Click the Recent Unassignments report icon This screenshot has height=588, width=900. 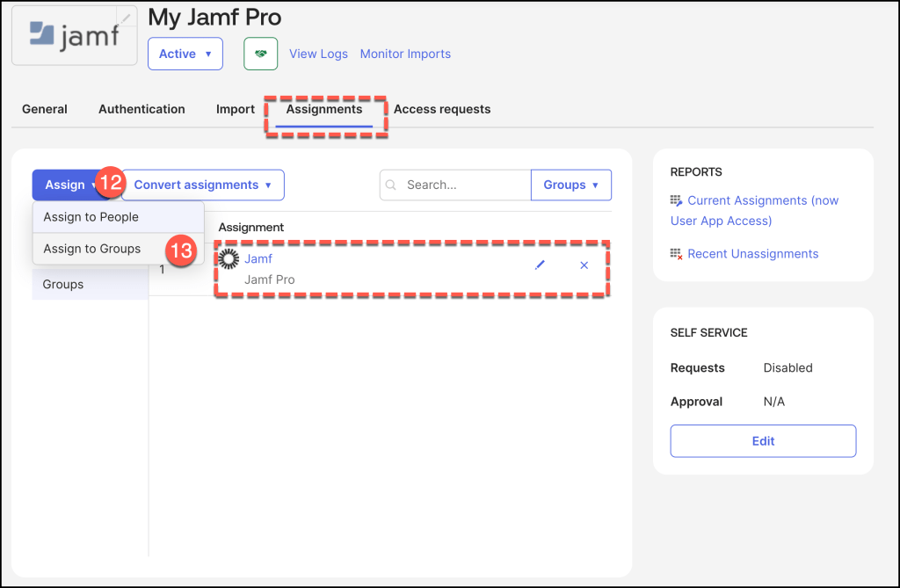click(676, 254)
